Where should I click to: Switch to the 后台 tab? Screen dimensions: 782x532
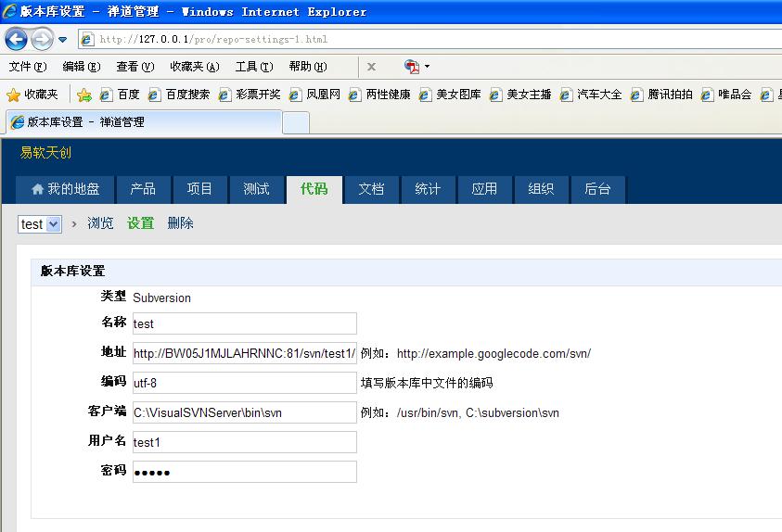click(598, 189)
